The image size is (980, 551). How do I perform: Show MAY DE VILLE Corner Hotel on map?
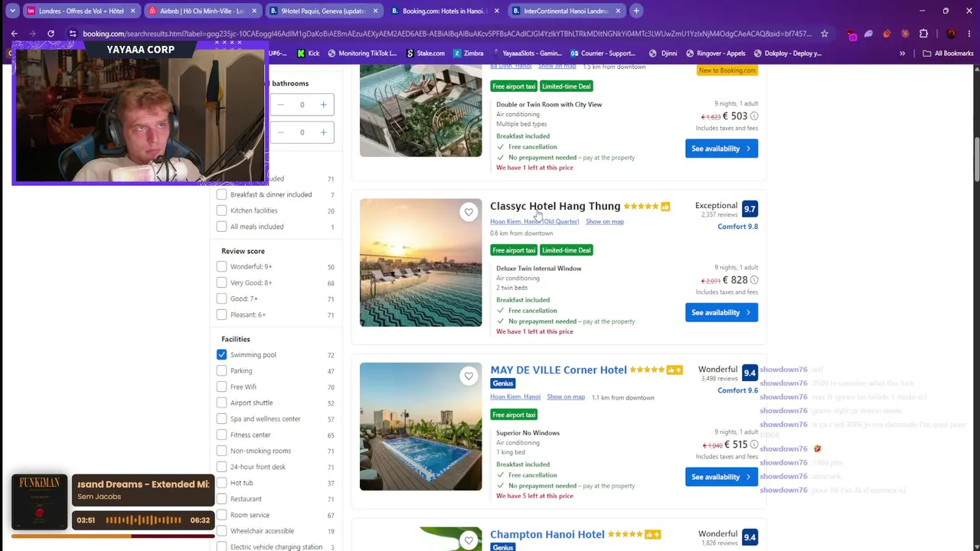566,397
